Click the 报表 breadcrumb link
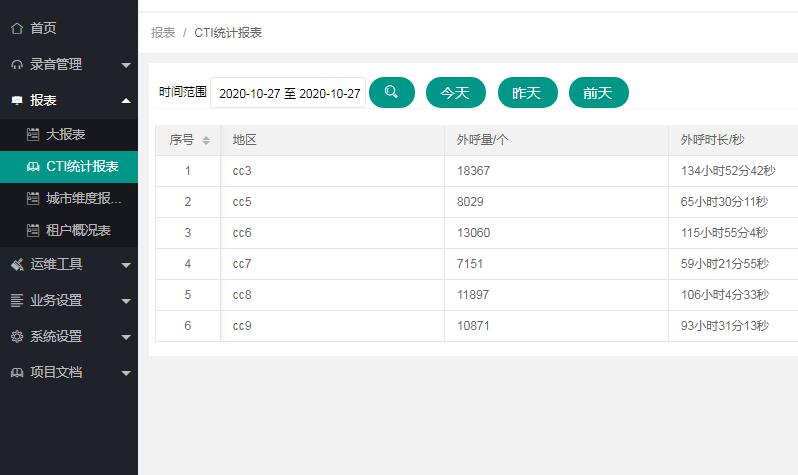This screenshot has height=475, width=798. 163,33
